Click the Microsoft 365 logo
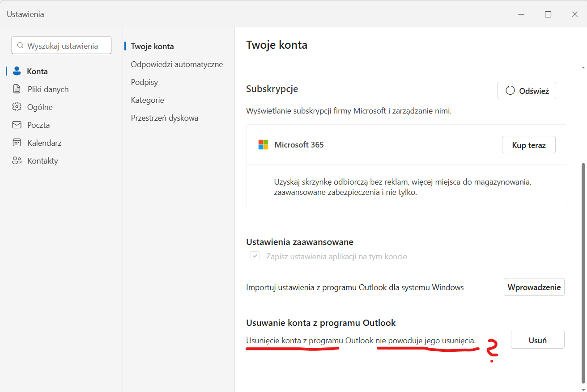 point(263,144)
